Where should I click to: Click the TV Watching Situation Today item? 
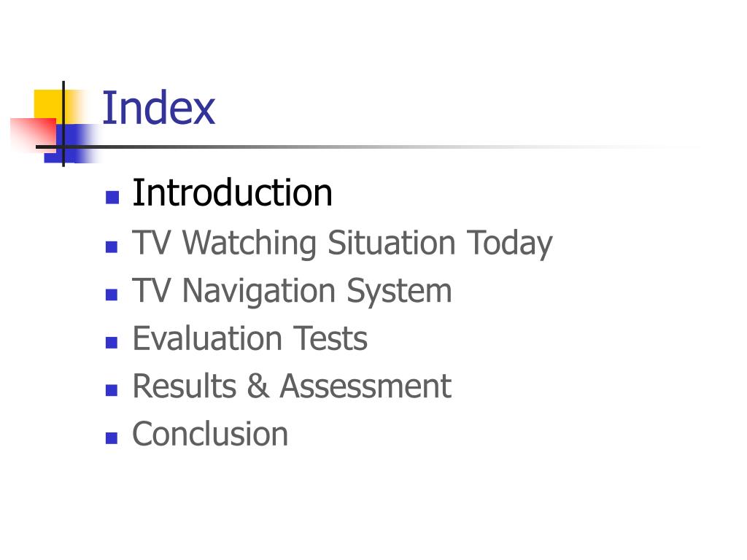(342, 244)
